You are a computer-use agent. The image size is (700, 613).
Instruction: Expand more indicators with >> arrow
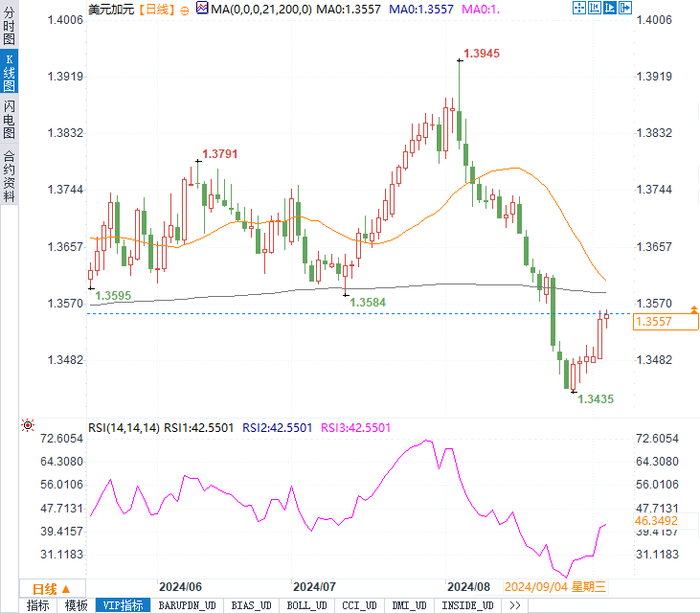515,605
